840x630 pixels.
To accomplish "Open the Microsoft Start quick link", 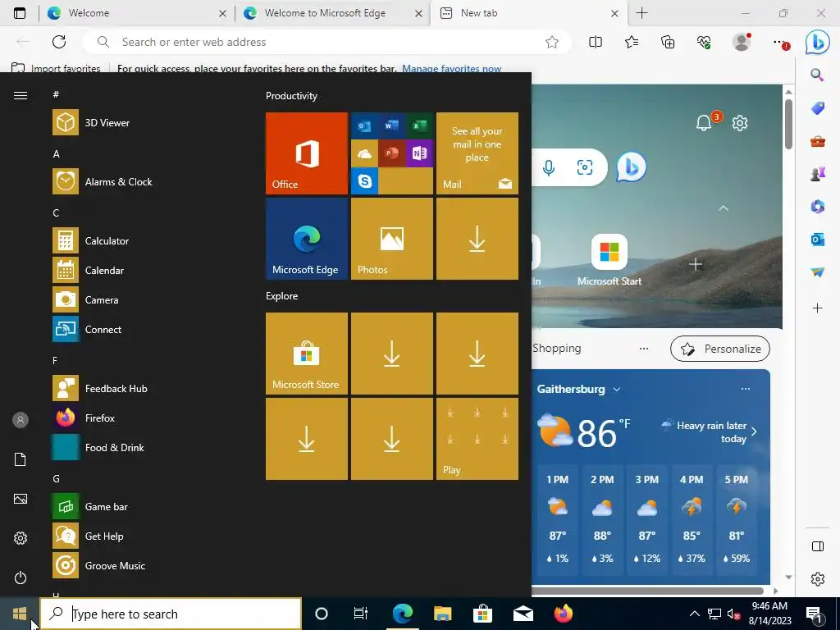I will pyautogui.click(x=609, y=260).
